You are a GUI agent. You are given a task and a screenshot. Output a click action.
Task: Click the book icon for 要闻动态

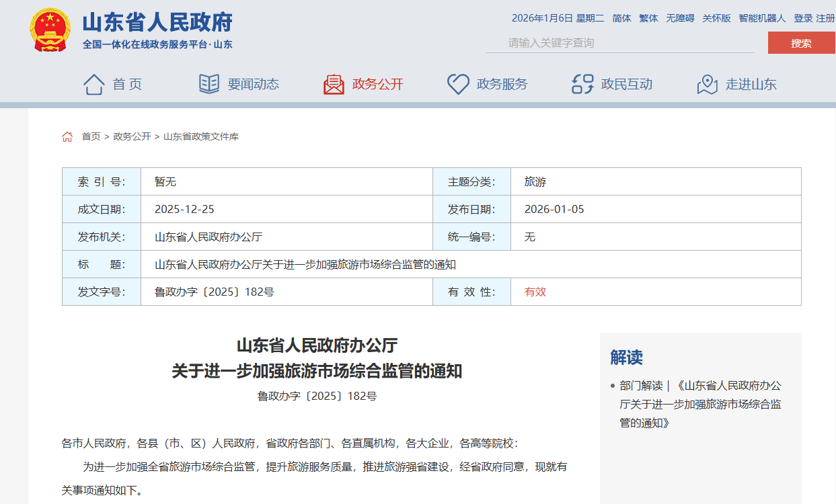point(209,85)
